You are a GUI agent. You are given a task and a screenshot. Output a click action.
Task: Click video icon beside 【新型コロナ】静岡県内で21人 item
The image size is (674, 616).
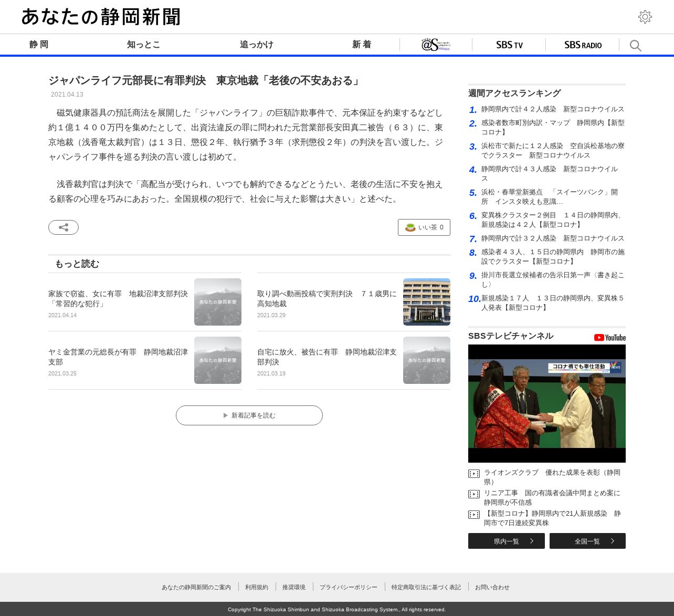(x=474, y=515)
